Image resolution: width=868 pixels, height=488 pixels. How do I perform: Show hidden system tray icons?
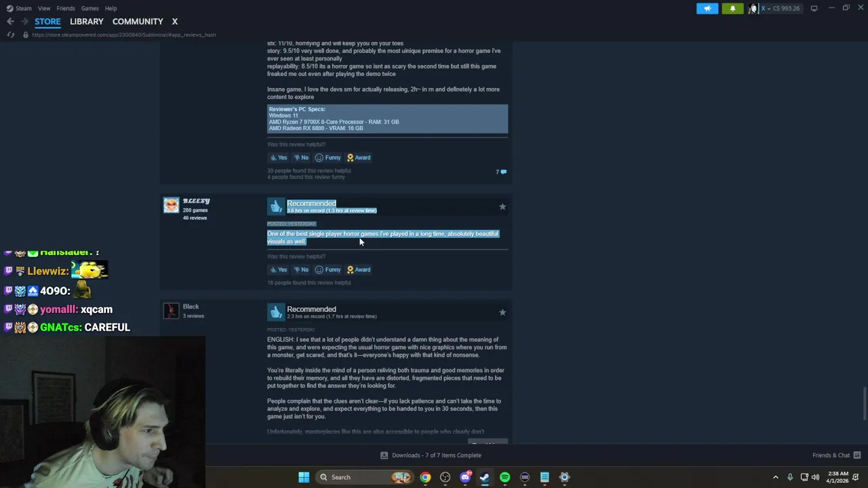pyautogui.click(x=776, y=477)
